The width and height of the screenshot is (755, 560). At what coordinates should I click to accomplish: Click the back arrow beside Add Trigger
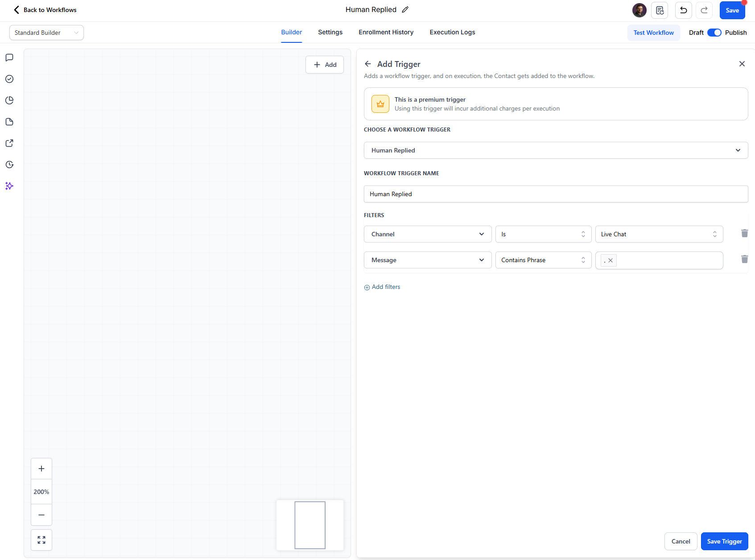(368, 64)
